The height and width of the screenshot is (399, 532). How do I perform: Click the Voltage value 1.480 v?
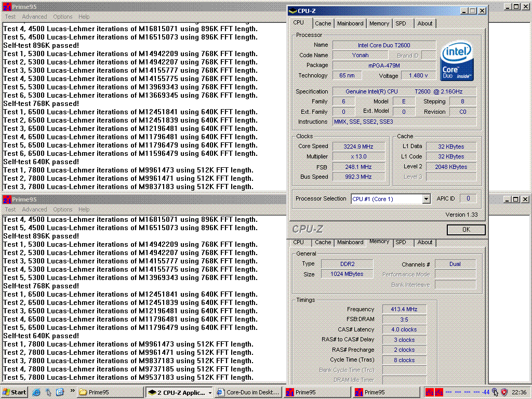[x=418, y=75]
